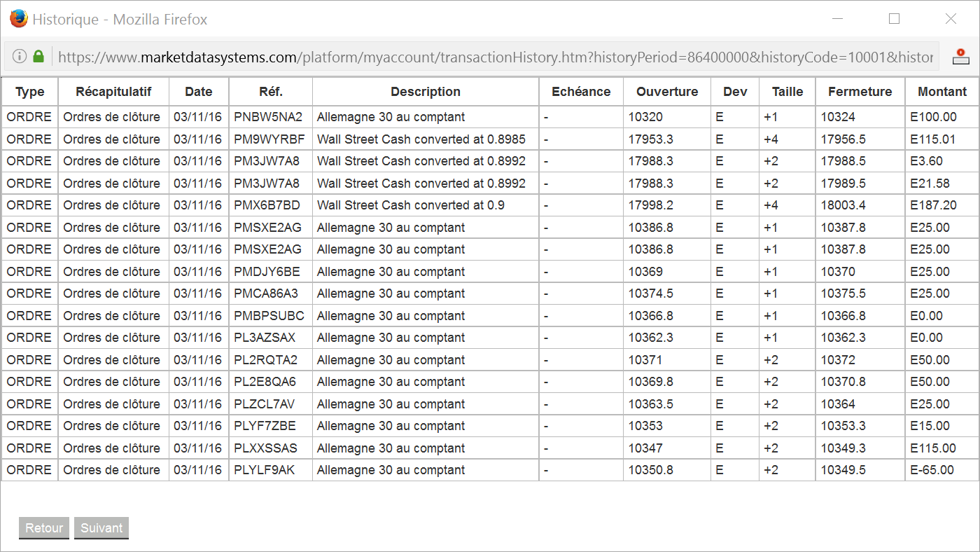Select reference PM9WYRBF
This screenshot has width=980, height=552.
click(x=269, y=139)
